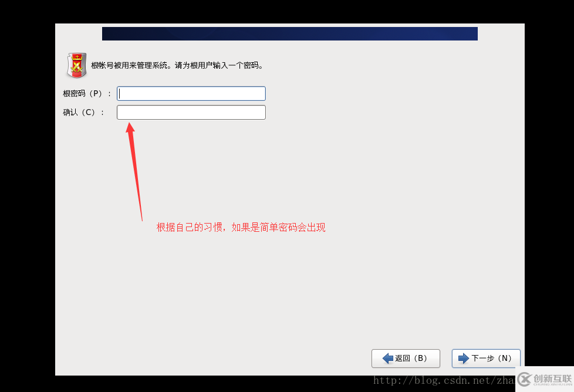Click the 返回 (B) back button

tap(406, 359)
